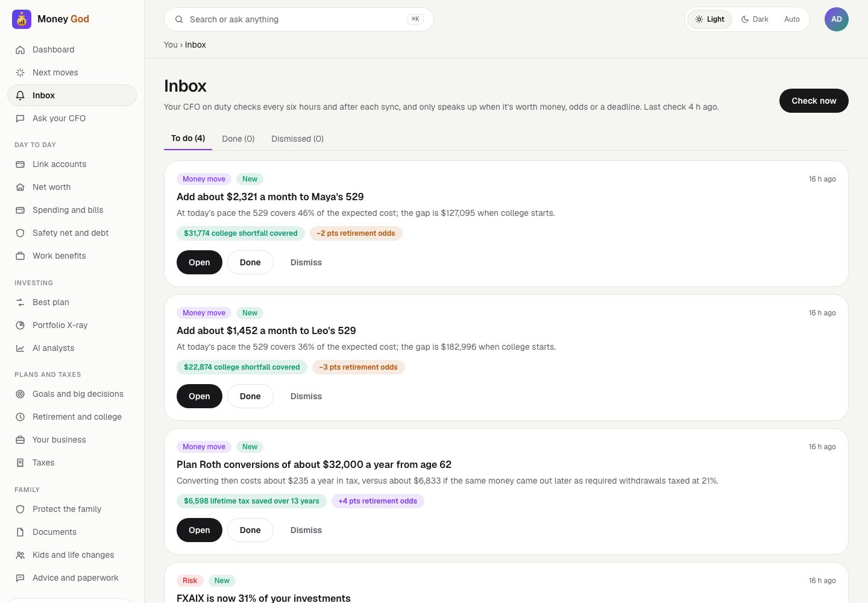Click the Next moves sparkle icon
Viewport: 868px width, 603px height.
coord(20,72)
